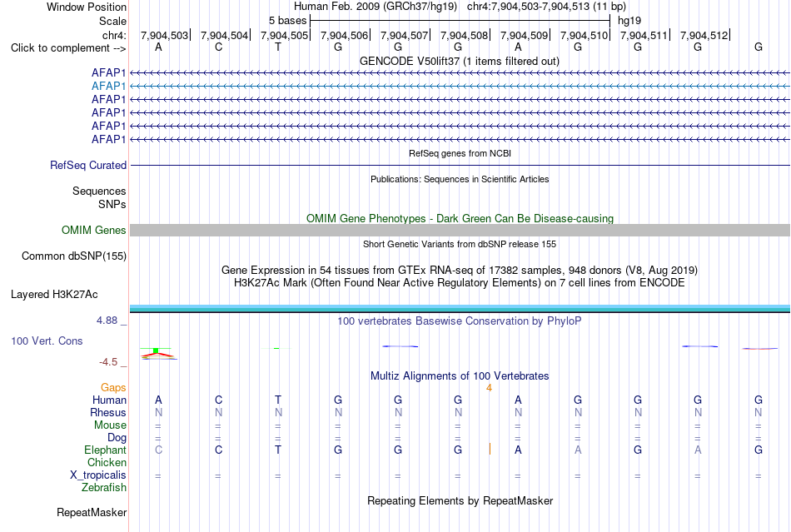Image resolution: width=791 pixels, height=532 pixels.
Task: Click base T in the complement sequence row
Action: pos(278,47)
